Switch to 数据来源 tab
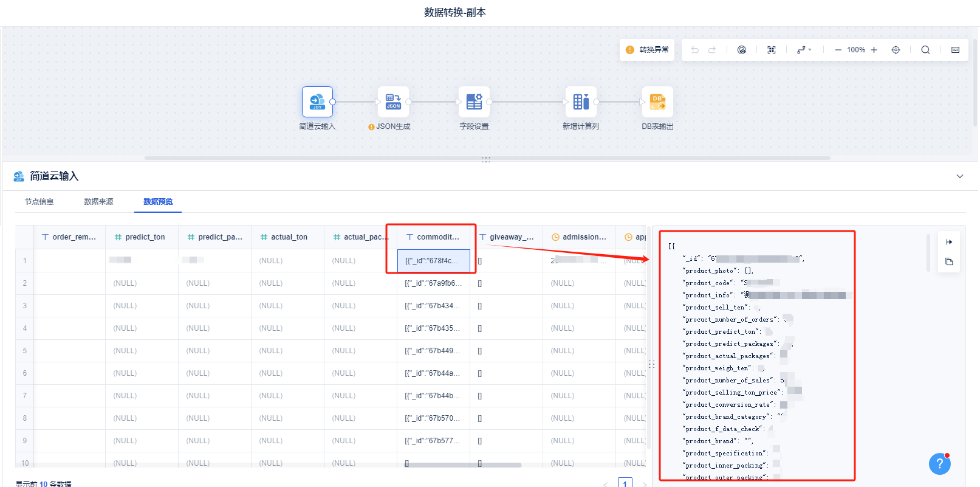Screen dimensions: 980x487 pyautogui.click(x=98, y=202)
